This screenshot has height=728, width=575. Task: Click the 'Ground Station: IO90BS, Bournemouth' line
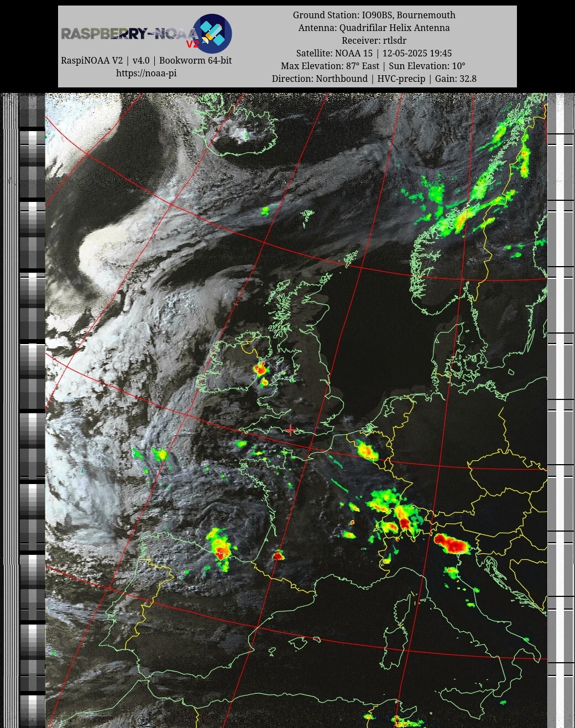coord(374,15)
